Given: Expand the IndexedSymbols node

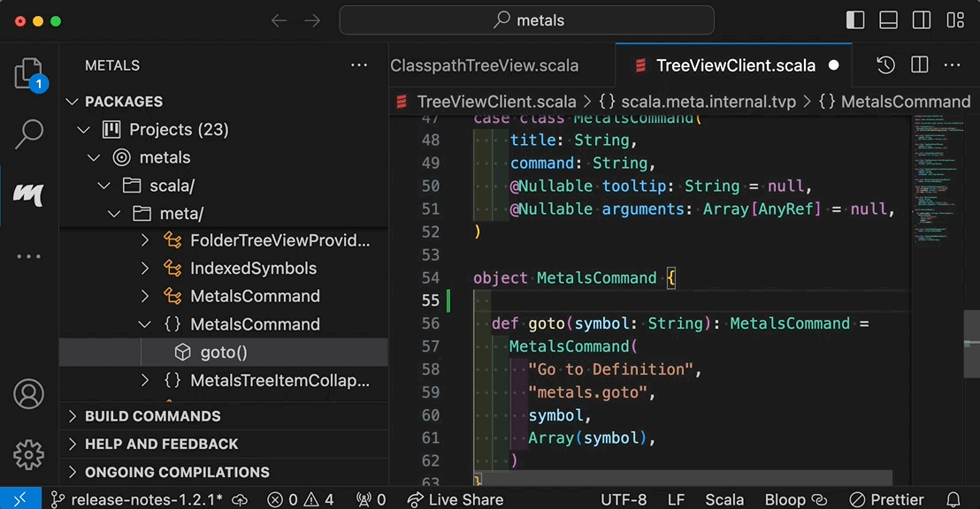Looking at the screenshot, I should (x=145, y=269).
